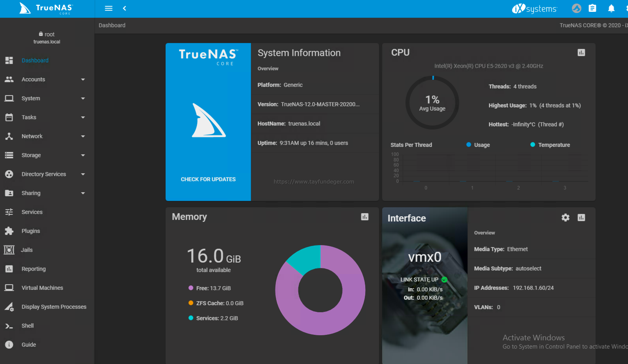This screenshot has width=628, height=364.
Task: Expand the Sharing menu arrow
Action: tap(83, 193)
